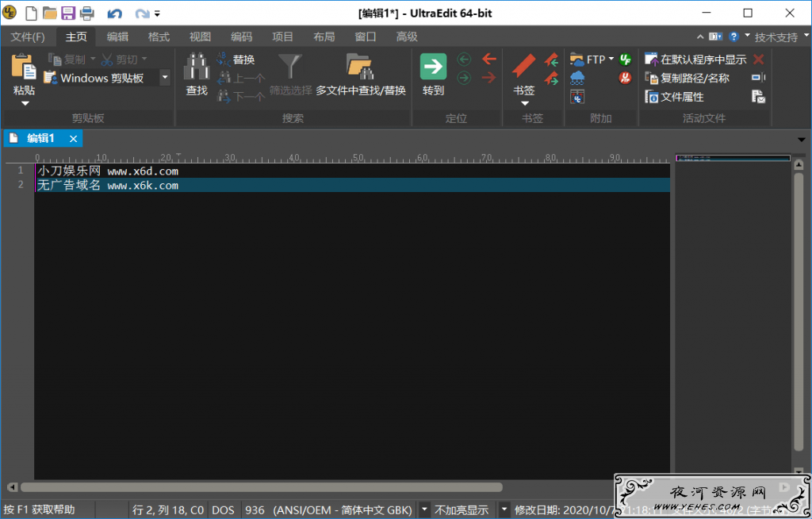Click the blue help question mark icon
This screenshot has height=519, width=812.
pos(733,37)
